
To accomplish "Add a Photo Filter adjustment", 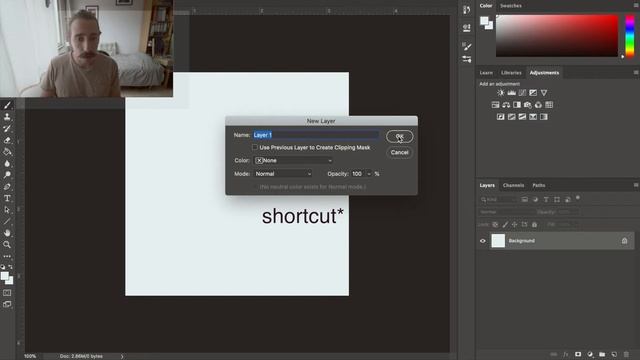I will [528, 105].
